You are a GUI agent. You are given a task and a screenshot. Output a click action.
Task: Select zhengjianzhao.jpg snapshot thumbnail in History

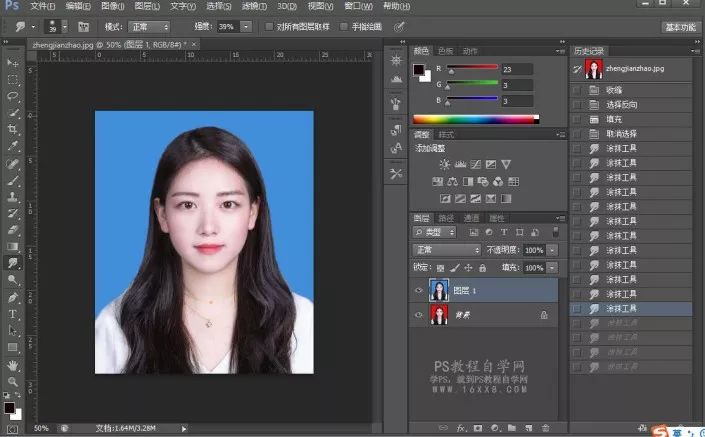click(x=593, y=69)
